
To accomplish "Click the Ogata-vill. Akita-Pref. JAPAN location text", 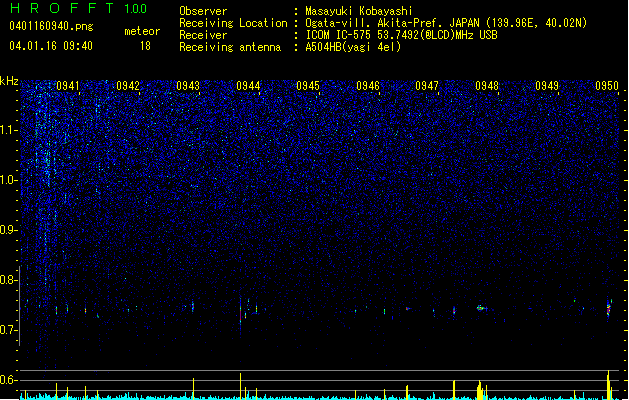I will click(x=446, y=23).
